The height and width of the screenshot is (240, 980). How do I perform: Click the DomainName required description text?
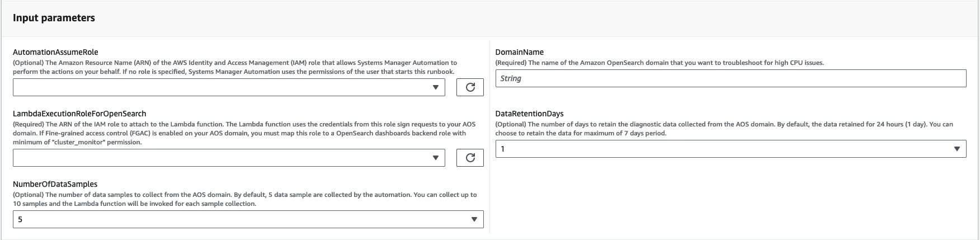(659, 63)
